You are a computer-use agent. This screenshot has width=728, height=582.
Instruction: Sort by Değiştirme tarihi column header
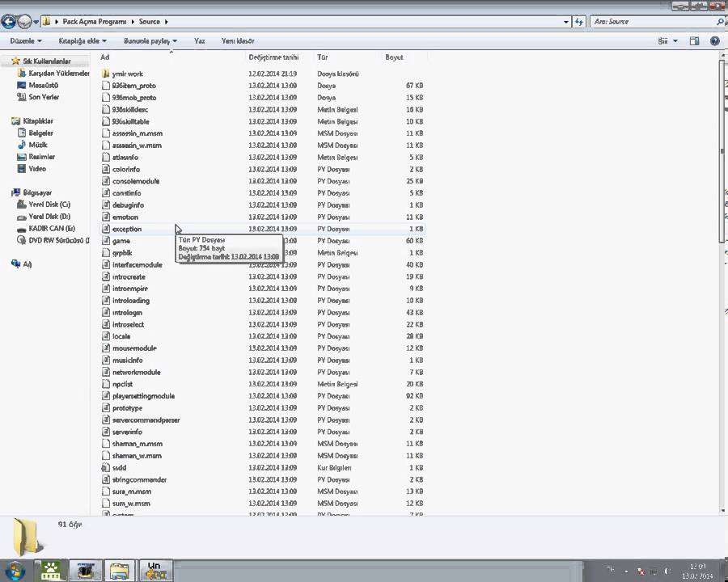tap(279, 57)
